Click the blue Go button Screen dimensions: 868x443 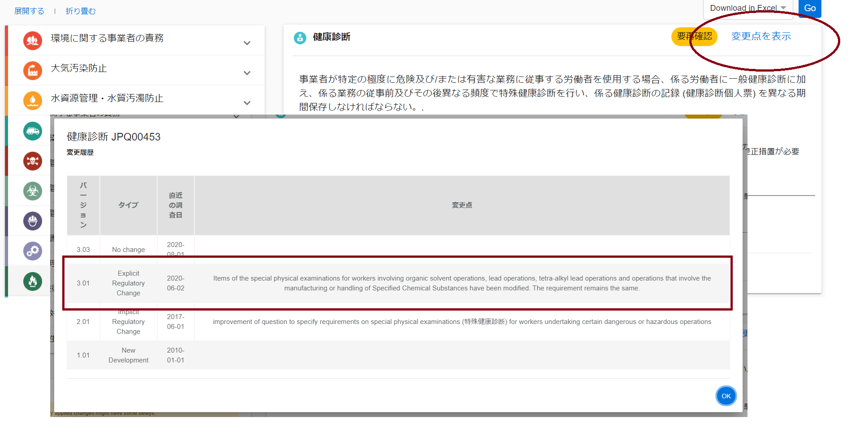tap(810, 8)
